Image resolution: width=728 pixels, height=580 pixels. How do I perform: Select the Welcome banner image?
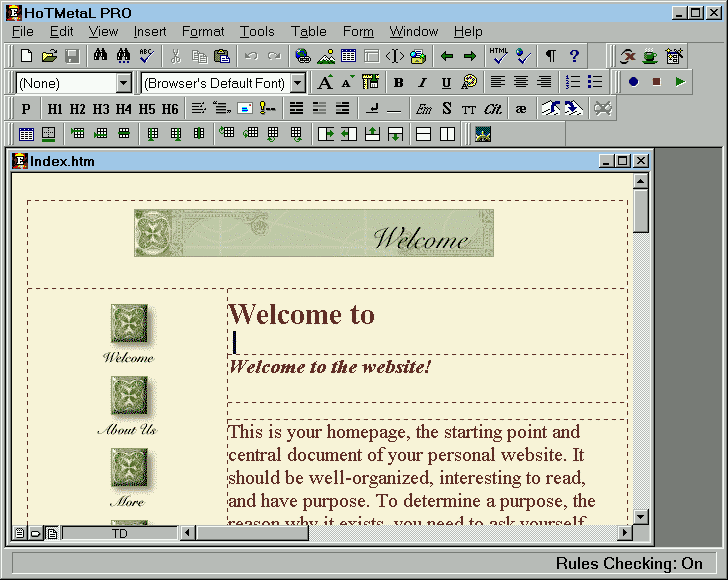tap(314, 233)
